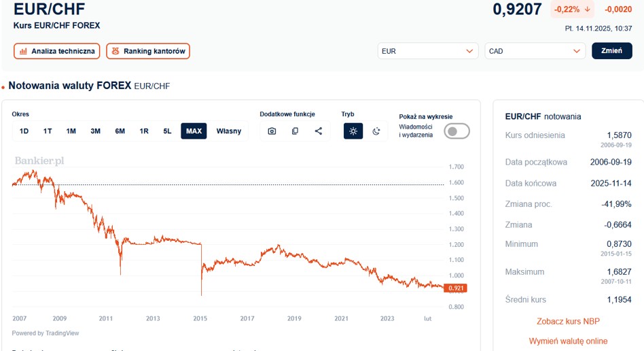Switch chart to light mode sun icon
Viewport: 644px width, 351px height.
[x=353, y=131]
